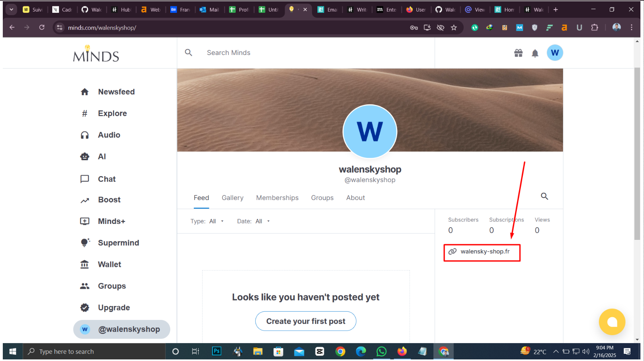Click the gift box icon

pos(518,53)
